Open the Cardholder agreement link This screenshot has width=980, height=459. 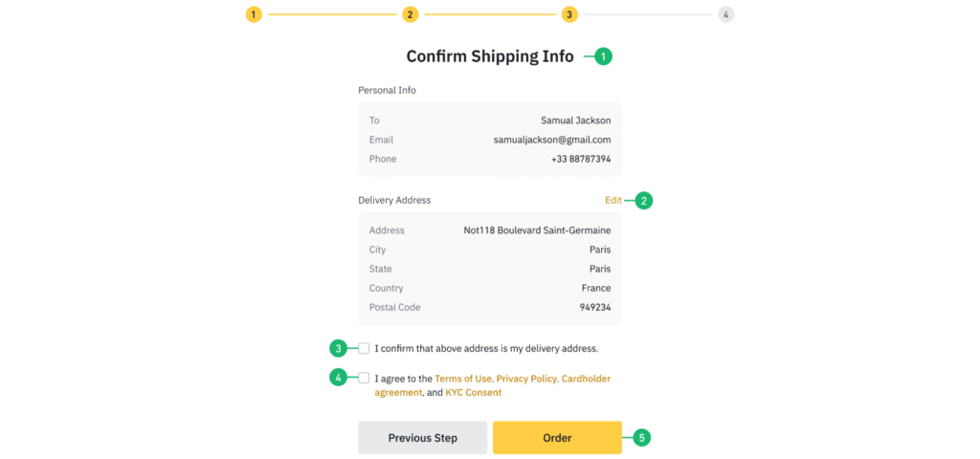493,385
